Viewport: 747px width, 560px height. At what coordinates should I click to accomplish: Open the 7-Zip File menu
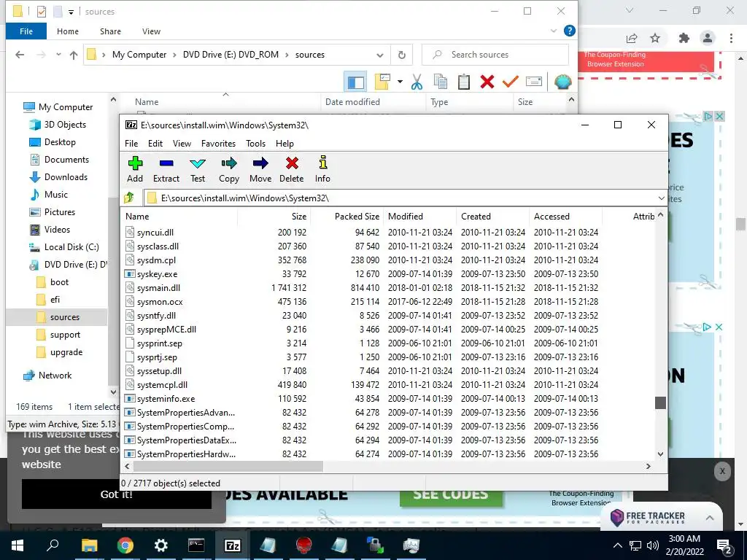coord(131,144)
